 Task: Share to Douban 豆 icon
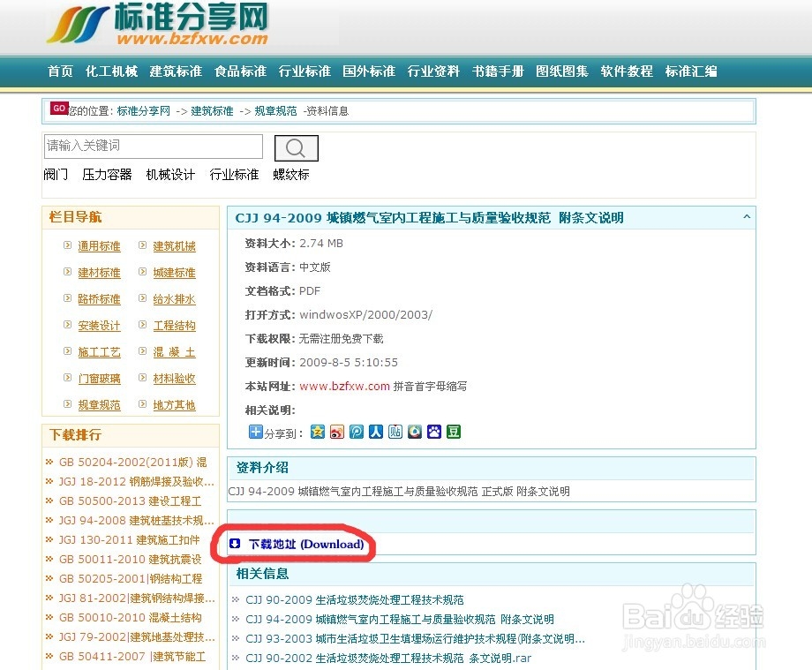pos(453,432)
